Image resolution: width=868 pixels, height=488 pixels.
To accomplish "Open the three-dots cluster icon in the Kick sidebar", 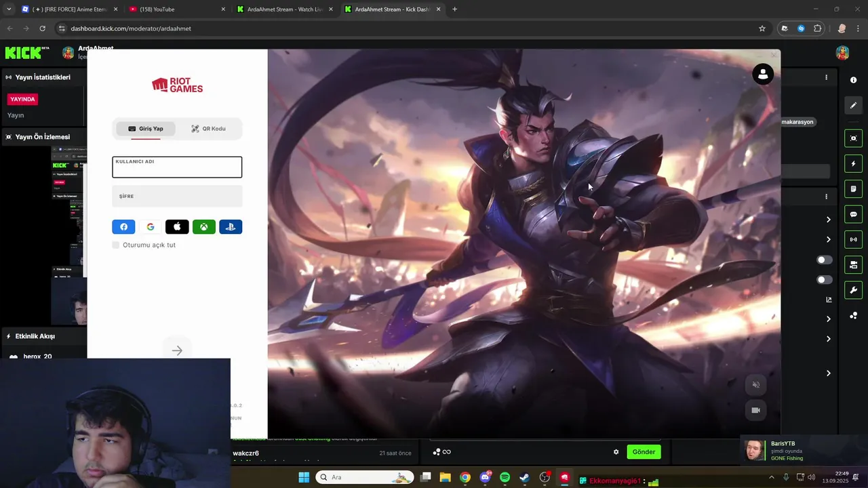I will pos(853,316).
